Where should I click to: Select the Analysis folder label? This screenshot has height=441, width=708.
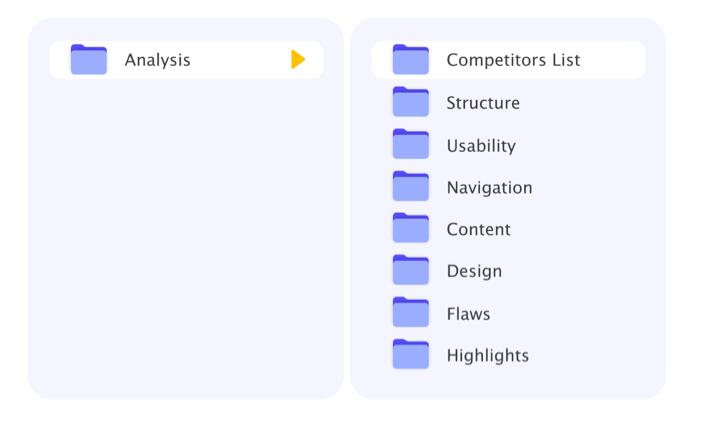point(157,60)
